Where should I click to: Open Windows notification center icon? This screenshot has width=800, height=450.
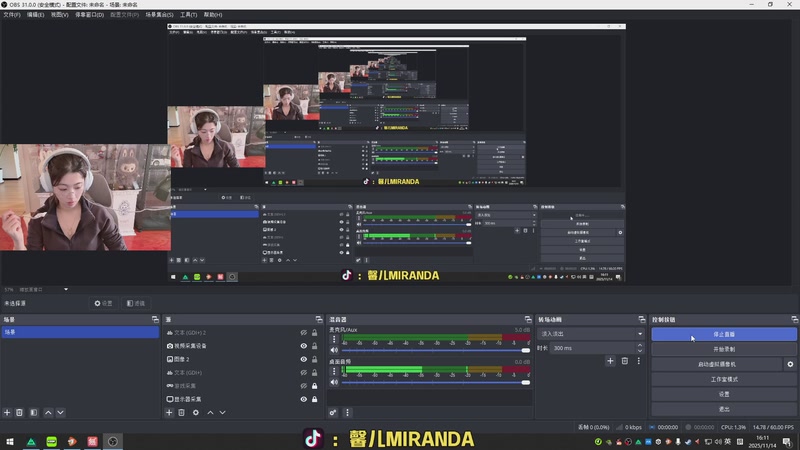pos(787,441)
